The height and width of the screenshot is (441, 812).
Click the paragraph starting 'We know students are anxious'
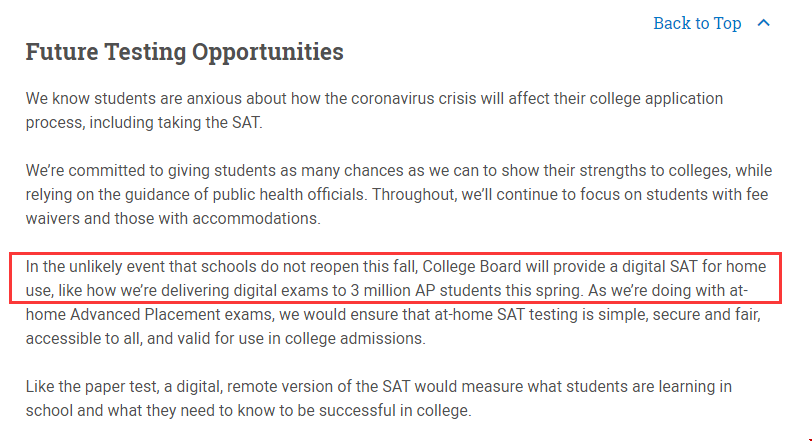374,110
